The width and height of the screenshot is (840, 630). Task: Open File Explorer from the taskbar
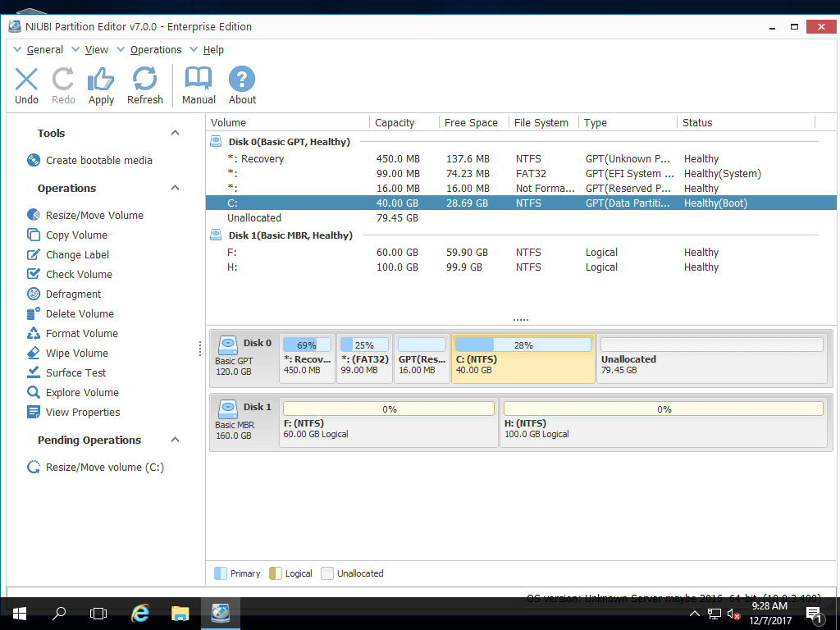180,613
